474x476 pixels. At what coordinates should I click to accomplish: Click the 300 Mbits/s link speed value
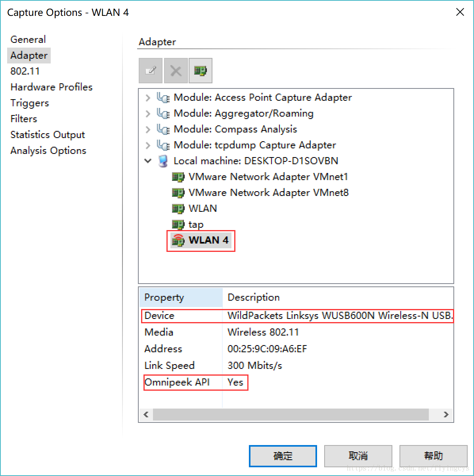[255, 366]
